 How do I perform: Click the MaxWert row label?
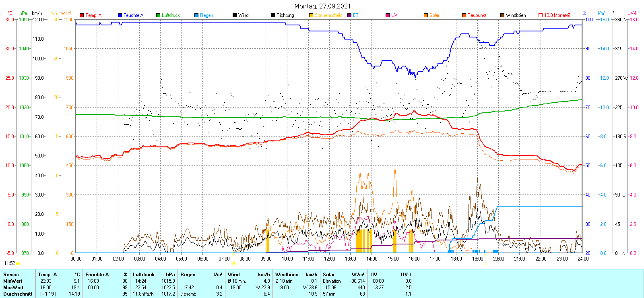[x=13, y=288]
